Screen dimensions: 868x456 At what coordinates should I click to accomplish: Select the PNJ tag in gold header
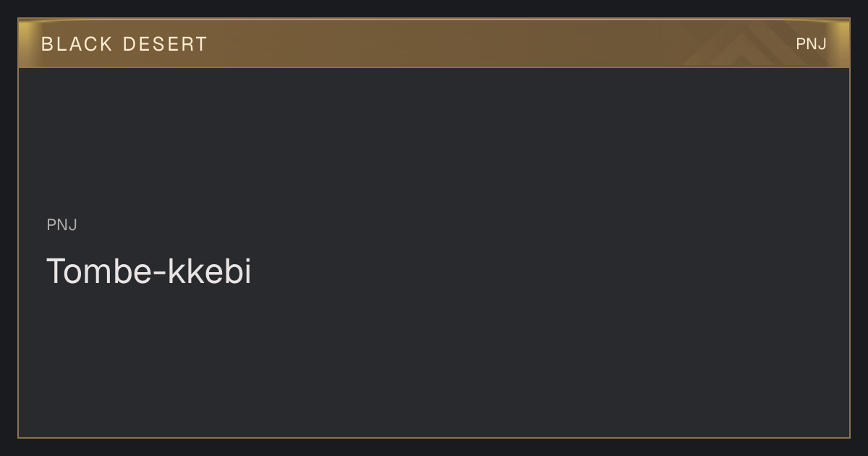[x=811, y=44]
